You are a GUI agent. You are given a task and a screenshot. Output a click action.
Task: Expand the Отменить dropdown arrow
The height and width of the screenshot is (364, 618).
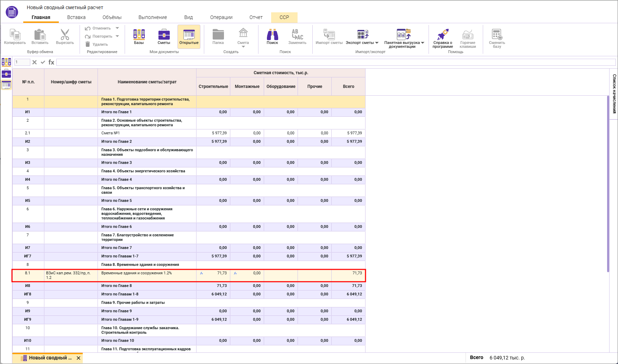(x=117, y=28)
